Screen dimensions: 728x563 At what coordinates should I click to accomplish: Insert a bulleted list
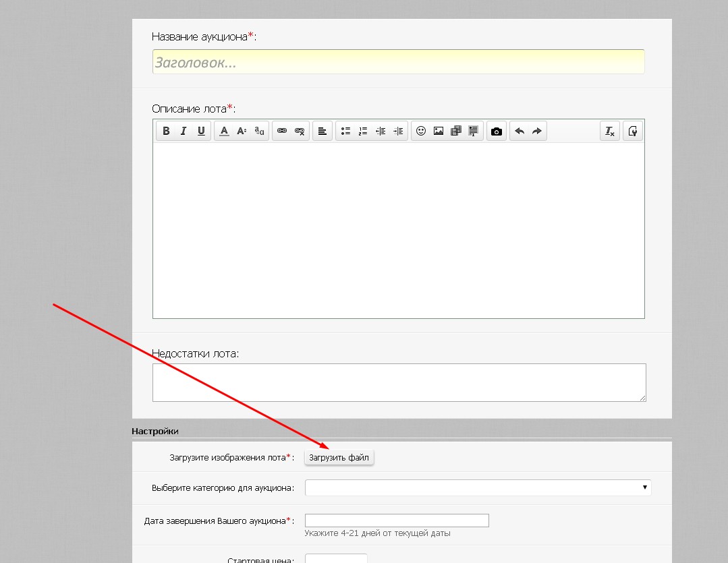point(345,131)
